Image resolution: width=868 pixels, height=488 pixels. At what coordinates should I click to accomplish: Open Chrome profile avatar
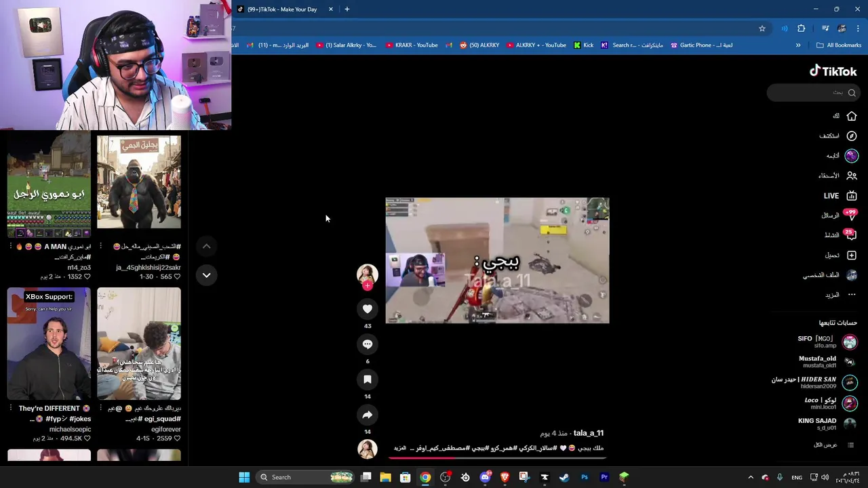point(842,28)
